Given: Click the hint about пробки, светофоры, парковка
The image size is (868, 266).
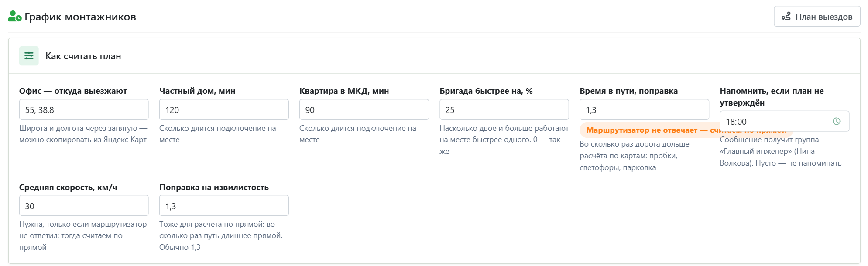Looking at the screenshot, I should (635, 156).
